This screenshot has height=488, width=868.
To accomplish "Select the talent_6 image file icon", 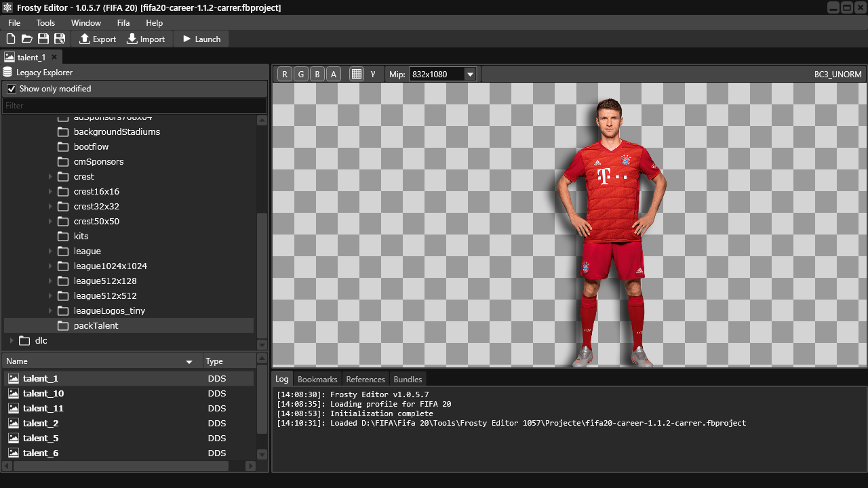I will click(x=13, y=453).
